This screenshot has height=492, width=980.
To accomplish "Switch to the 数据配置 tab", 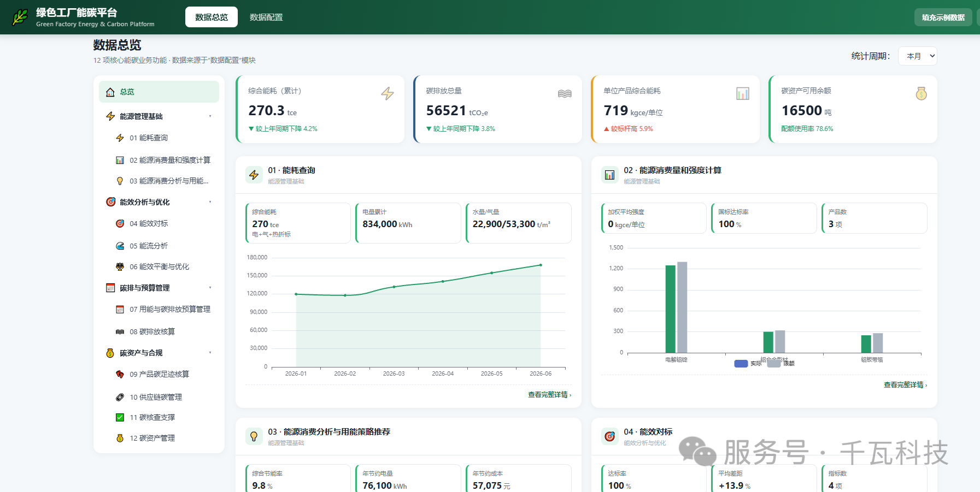I will (266, 17).
